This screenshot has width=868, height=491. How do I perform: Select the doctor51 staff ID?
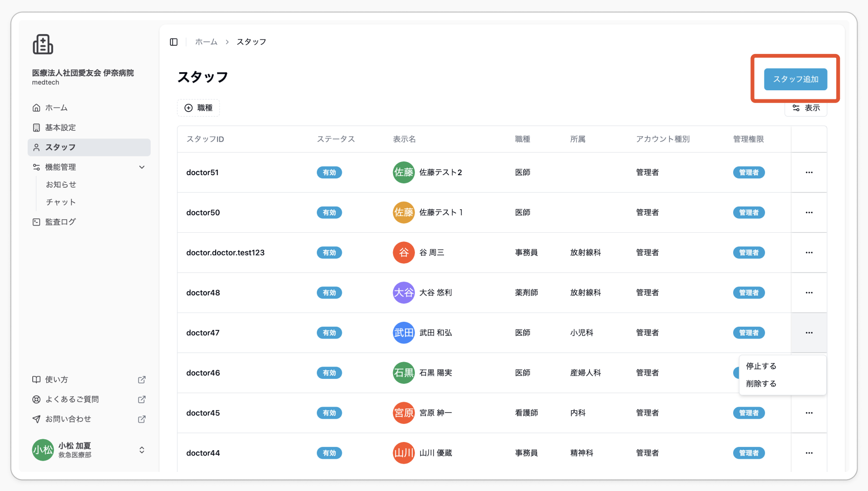coord(202,172)
